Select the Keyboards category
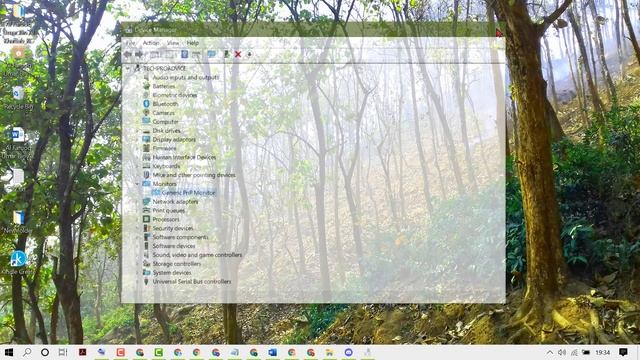The height and width of the screenshot is (360, 640). click(x=166, y=166)
